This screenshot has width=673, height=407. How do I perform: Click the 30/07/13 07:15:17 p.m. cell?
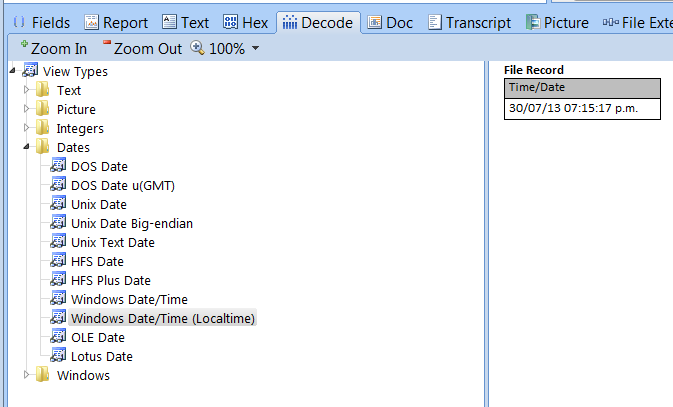tap(582, 109)
